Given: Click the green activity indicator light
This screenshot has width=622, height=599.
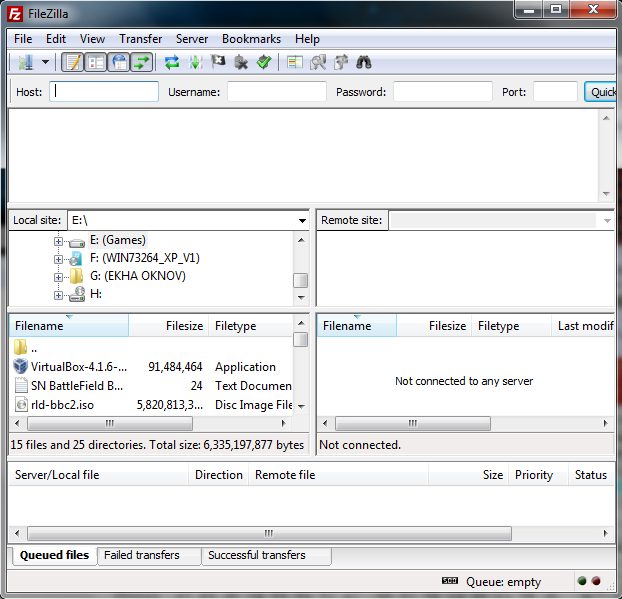Looking at the screenshot, I should (x=582, y=581).
